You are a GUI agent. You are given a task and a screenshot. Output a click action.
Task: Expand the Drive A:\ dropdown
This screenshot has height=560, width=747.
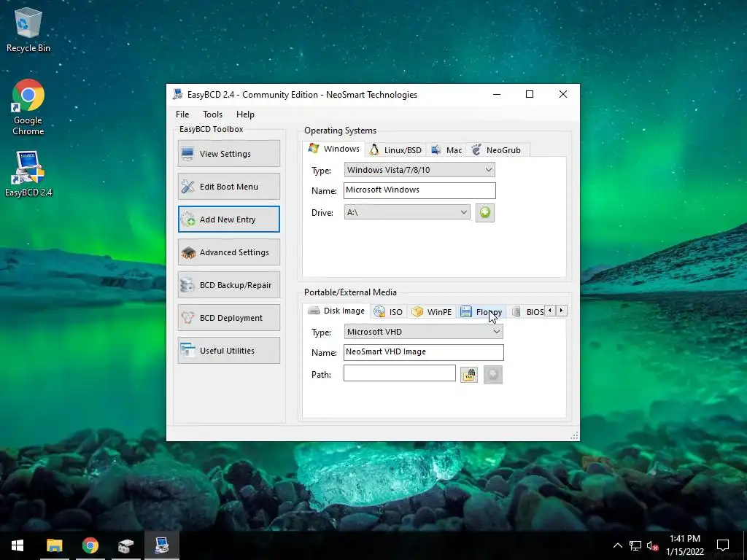407,212
